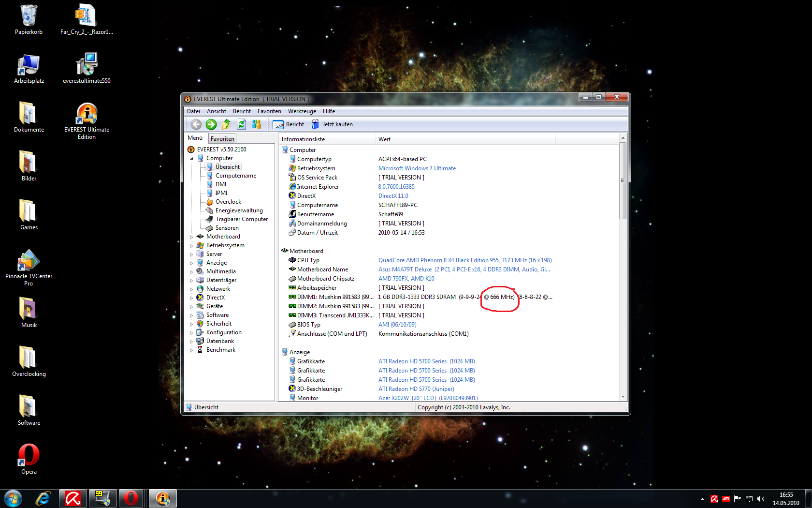Expand the Netzwerk tree node
The image size is (812, 508).
tap(191, 289)
